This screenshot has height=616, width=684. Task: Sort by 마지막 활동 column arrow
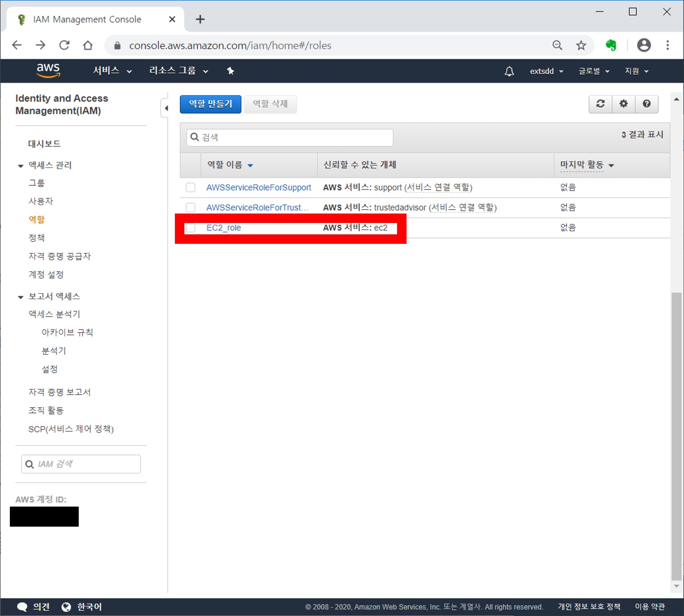[611, 165]
